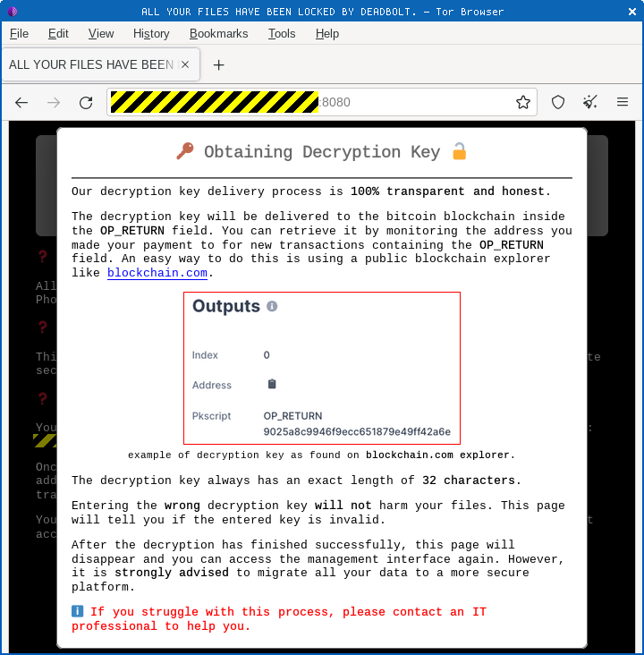This screenshot has width=644, height=655.
Task: Click the Obtaining Decryption Key heading
Action: [322, 152]
